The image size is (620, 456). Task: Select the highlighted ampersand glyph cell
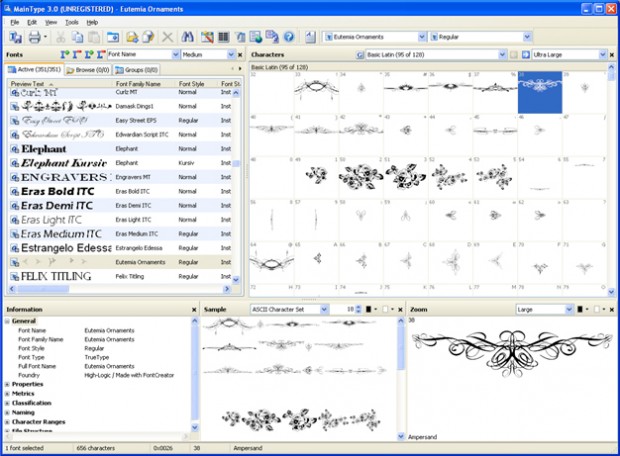coord(540,92)
